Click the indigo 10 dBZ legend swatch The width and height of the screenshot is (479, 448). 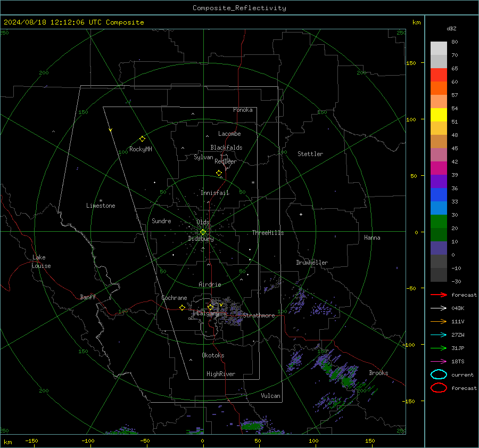click(439, 248)
